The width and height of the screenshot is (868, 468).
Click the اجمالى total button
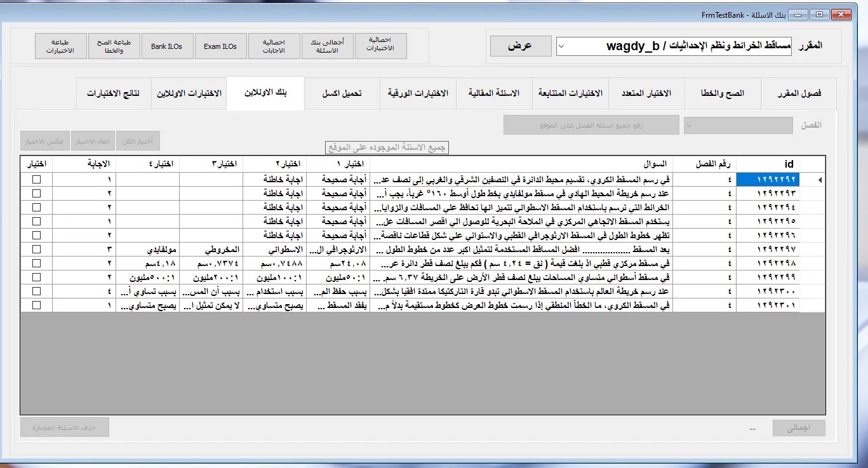pos(799,428)
